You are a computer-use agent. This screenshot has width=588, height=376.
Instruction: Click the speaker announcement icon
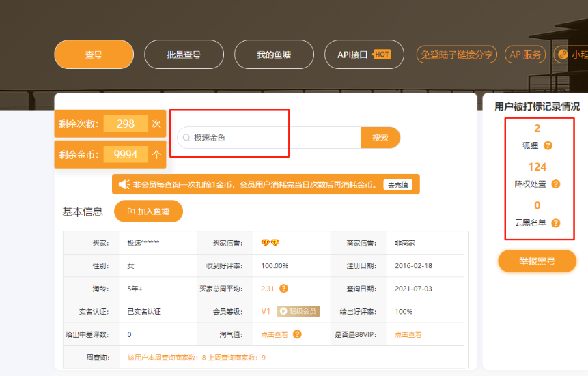tap(124, 184)
